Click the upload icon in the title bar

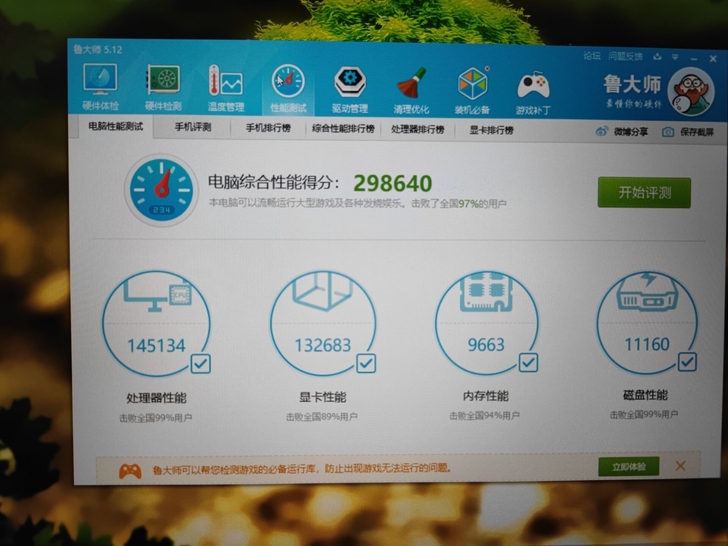pyautogui.click(x=657, y=57)
